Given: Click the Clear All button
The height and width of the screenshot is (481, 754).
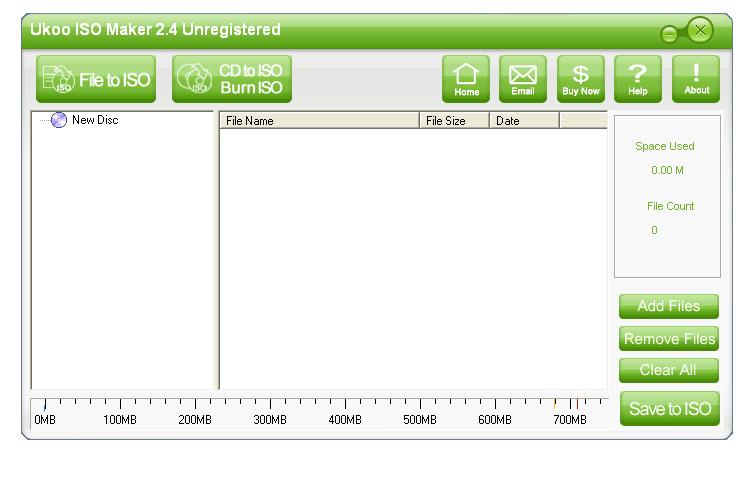Looking at the screenshot, I should (x=668, y=370).
